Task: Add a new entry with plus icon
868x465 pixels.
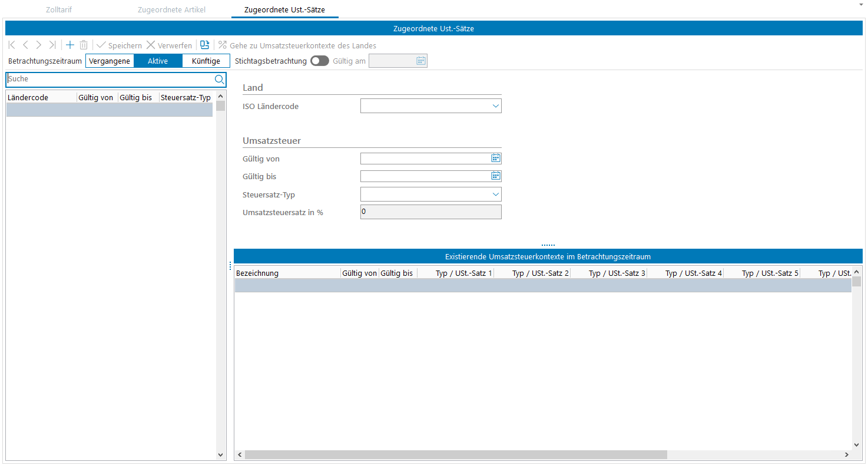Action: pos(69,45)
